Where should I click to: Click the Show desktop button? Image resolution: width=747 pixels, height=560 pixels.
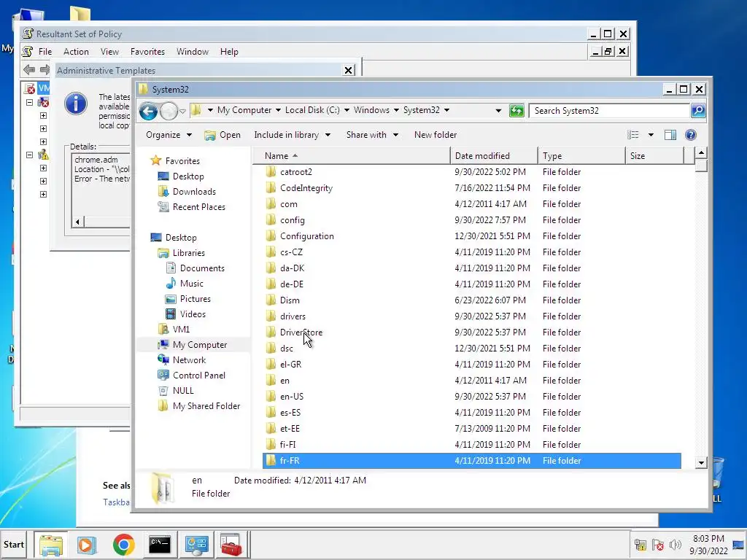(739, 545)
